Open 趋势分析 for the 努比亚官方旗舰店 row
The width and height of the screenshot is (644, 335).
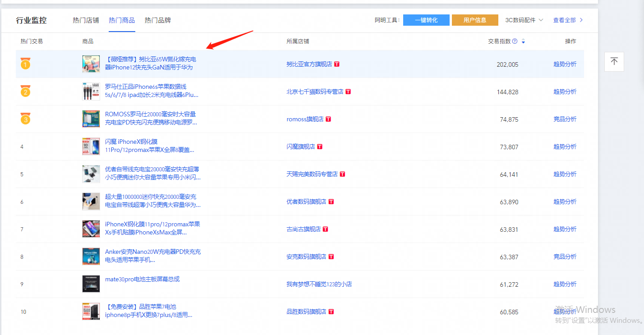[565, 64]
